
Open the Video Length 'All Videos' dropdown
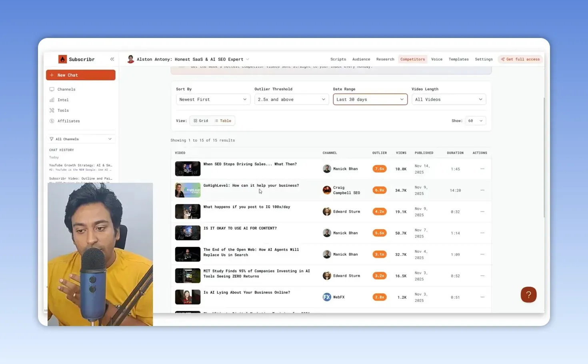[x=449, y=100]
